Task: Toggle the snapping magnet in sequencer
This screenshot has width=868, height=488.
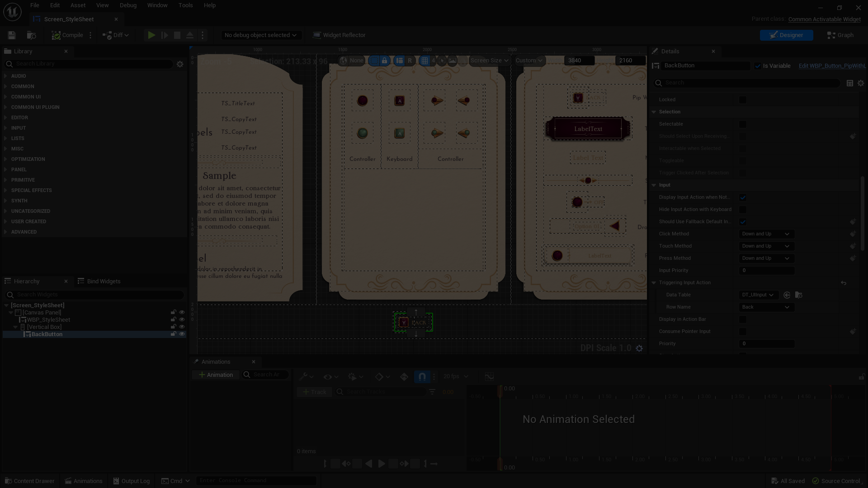Action: (422, 376)
